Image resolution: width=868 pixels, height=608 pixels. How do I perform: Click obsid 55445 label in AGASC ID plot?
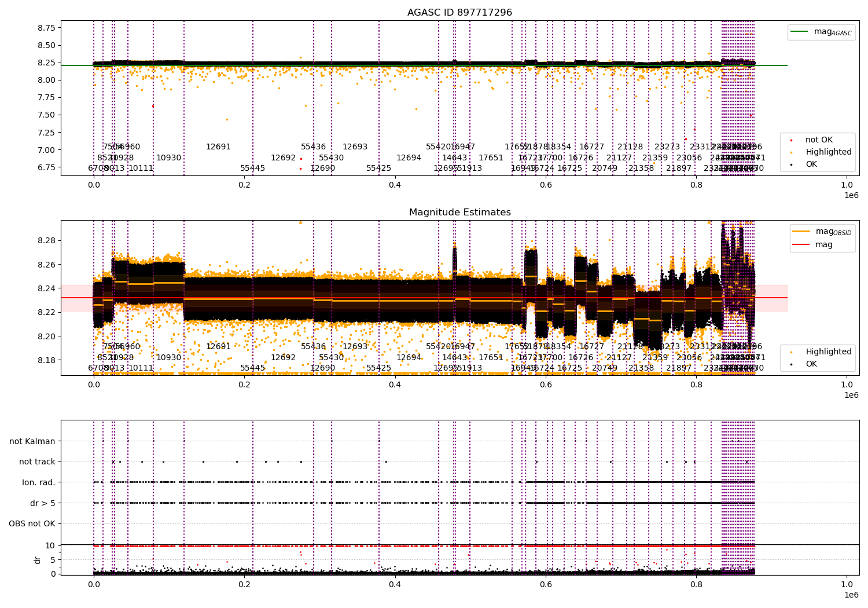point(253,169)
